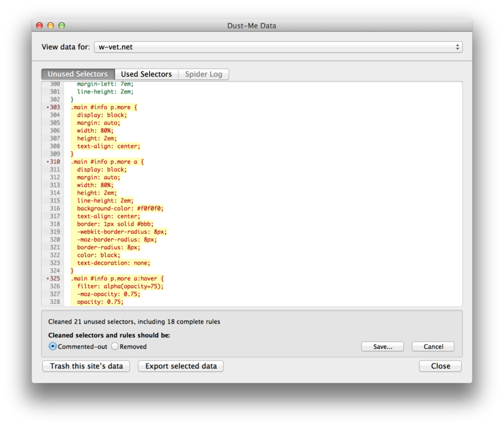The height and width of the screenshot is (427, 504).
Task: Click 'line-height: 2em;' on line 315
Action: click(x=105, y=201)
